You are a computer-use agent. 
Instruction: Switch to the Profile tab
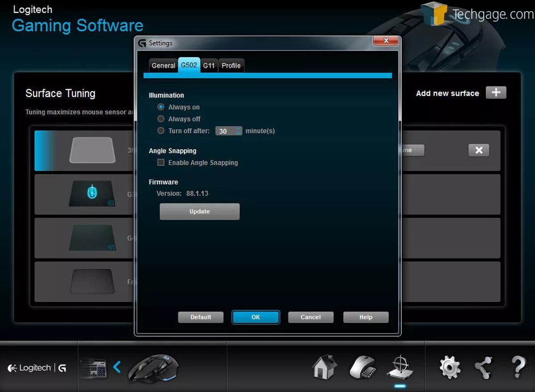coord(231,65)
